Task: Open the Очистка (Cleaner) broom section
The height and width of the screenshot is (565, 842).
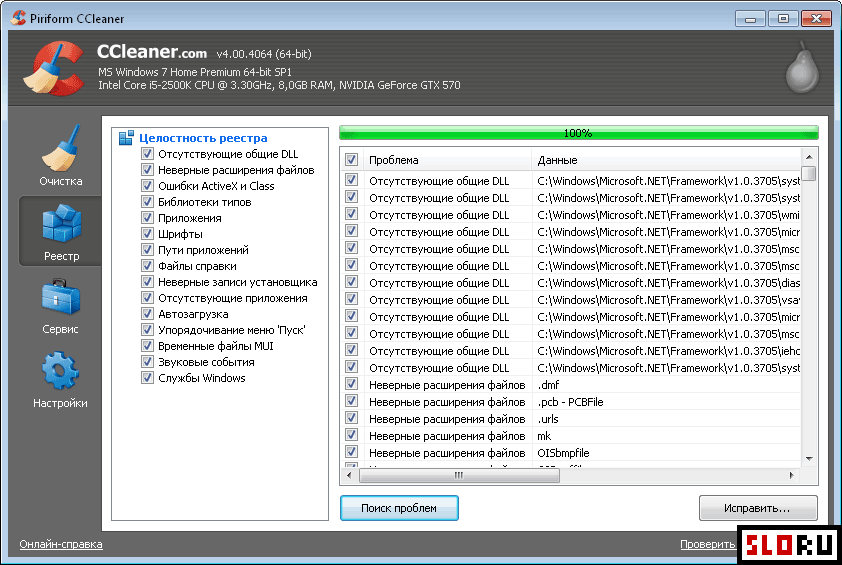Action: (x=61, y=156)
